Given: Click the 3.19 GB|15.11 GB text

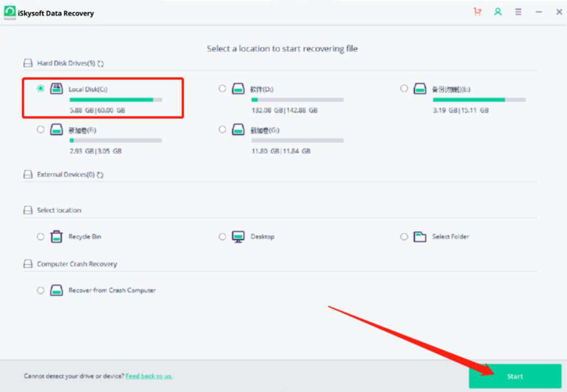Looking at the screenshot, I should pos(461,110).
